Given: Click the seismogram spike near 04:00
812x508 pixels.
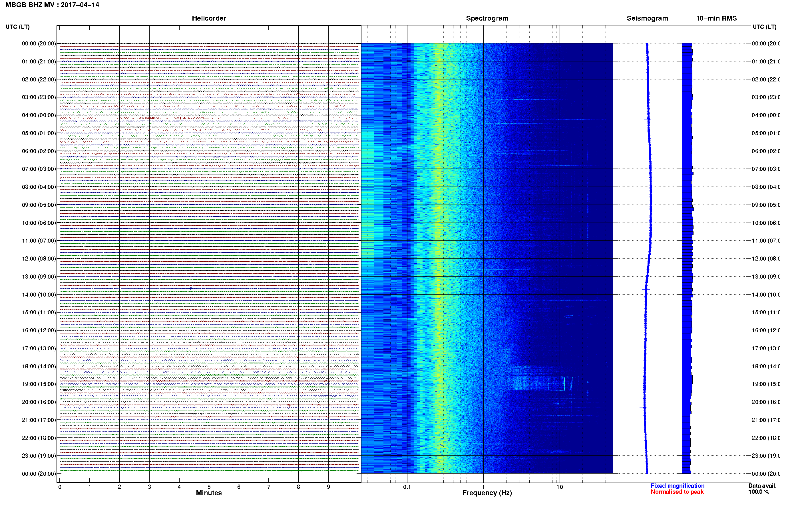Looking at the screenshot, I should [x=648, y=119].
